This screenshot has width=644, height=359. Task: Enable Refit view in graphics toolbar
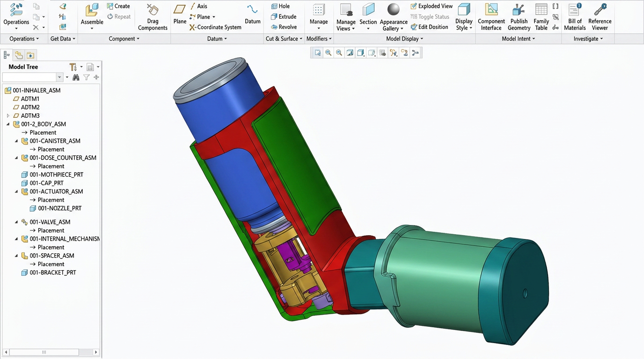pyautogui.click(x=316, y=52)
